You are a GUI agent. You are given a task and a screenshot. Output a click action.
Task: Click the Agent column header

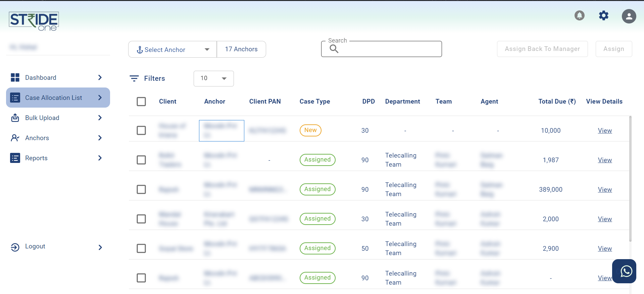489,102
